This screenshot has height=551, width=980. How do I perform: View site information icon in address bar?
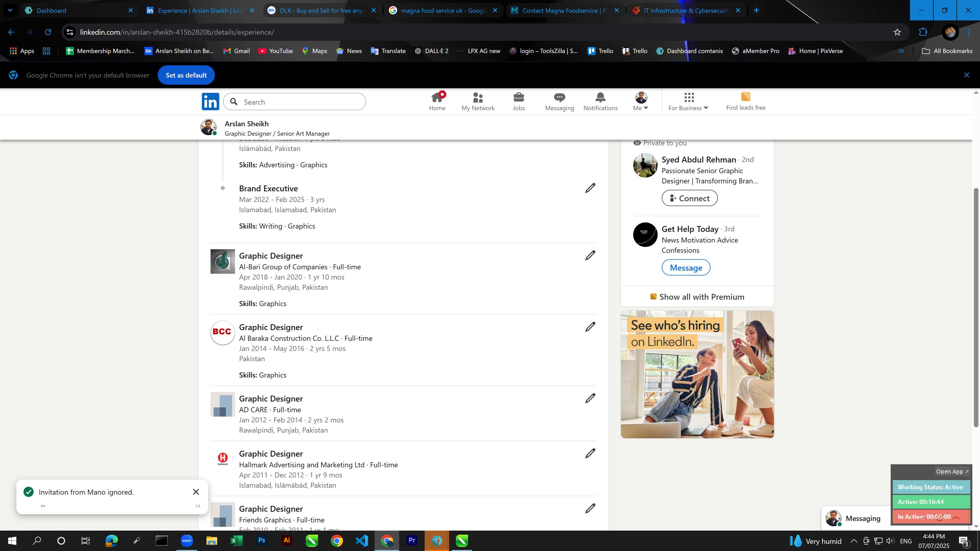(70, 32)
